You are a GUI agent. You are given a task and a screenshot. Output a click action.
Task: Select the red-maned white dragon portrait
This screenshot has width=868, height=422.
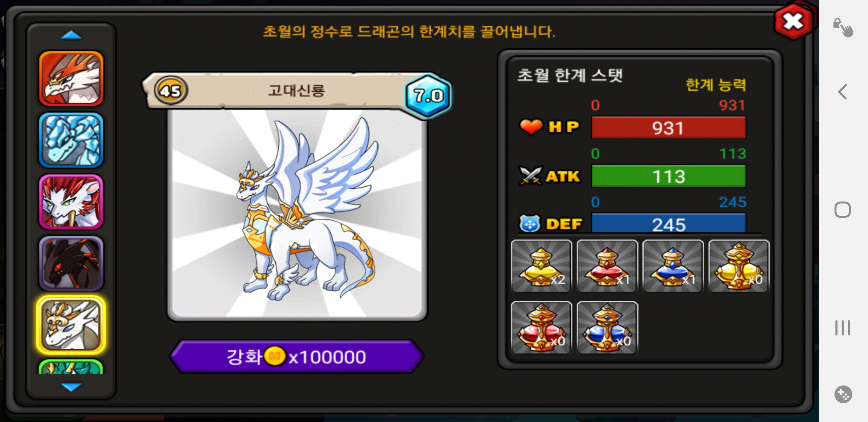click(x=71, y=202)
